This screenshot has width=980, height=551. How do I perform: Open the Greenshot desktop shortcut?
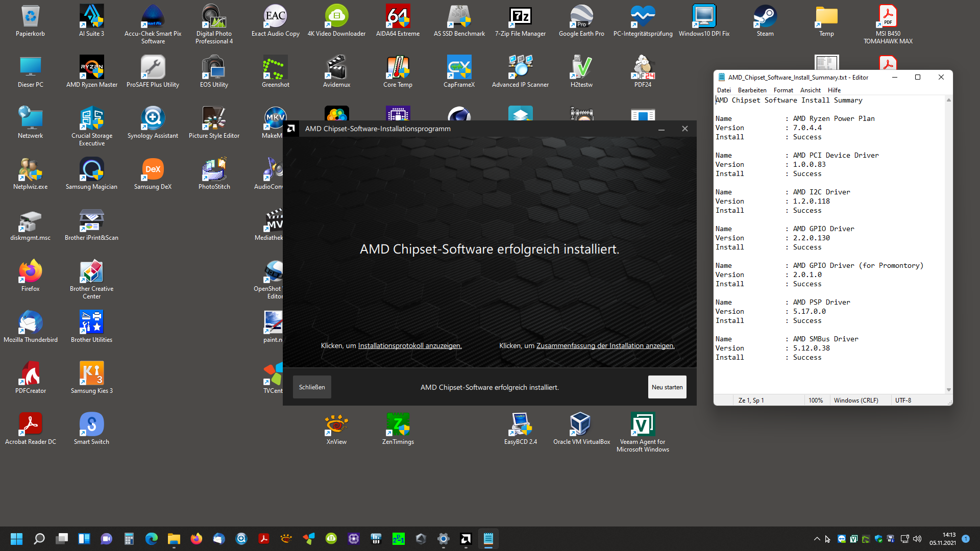275,67
